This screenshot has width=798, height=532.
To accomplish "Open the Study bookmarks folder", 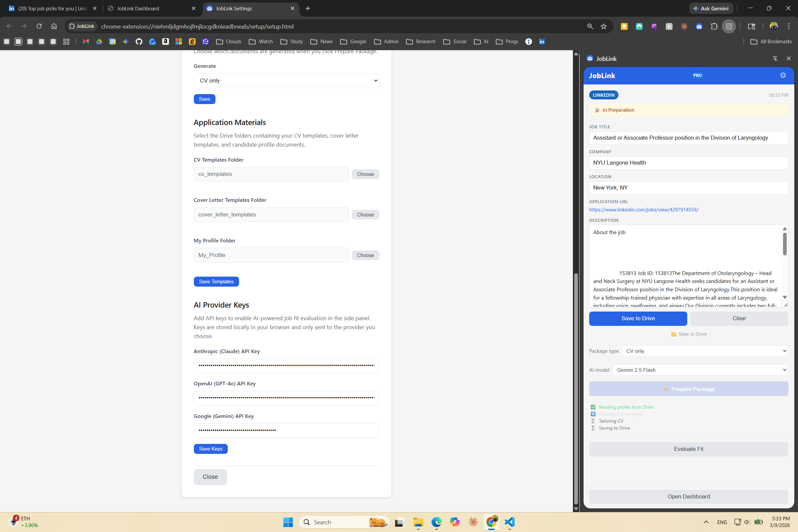I will click(x=292, y=41).
